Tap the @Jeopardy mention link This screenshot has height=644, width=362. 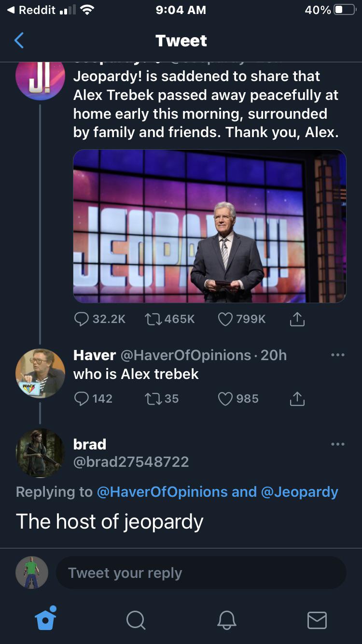(299, 492)
